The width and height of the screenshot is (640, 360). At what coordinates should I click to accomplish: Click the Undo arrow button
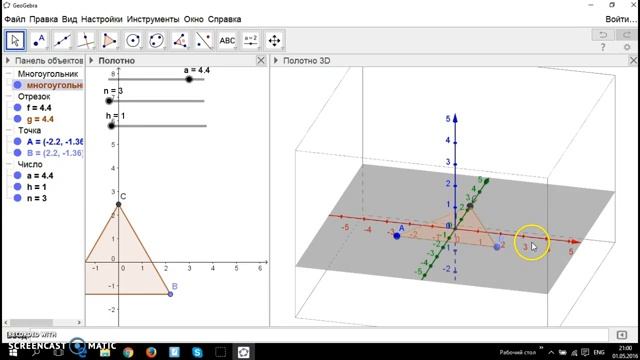pyautogui.click(x=603, y=35)
